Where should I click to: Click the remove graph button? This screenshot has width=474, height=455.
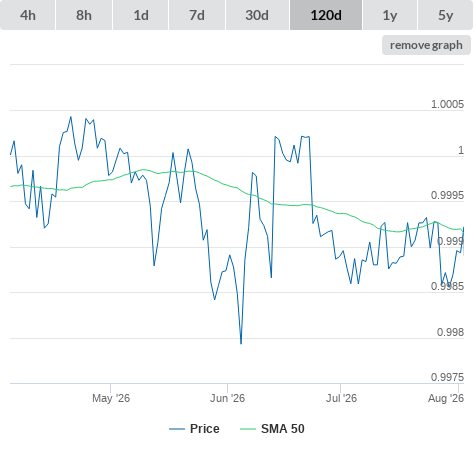pyautogui.click(x=426, y=45)
